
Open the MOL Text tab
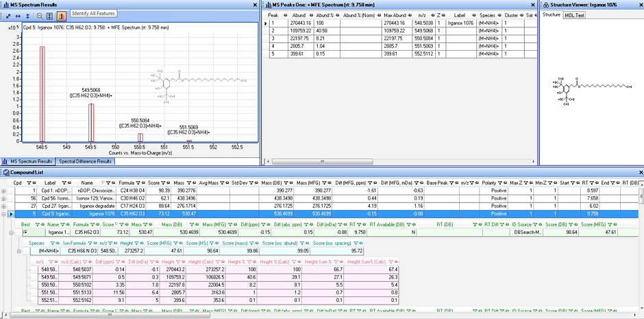(573, 14)
